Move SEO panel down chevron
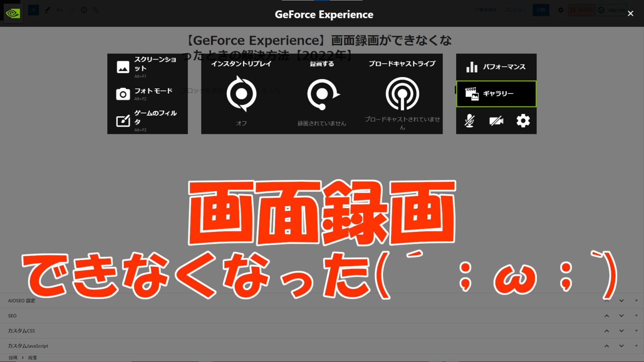Viewport: 644px width, 362px height. tap(621, 316)
